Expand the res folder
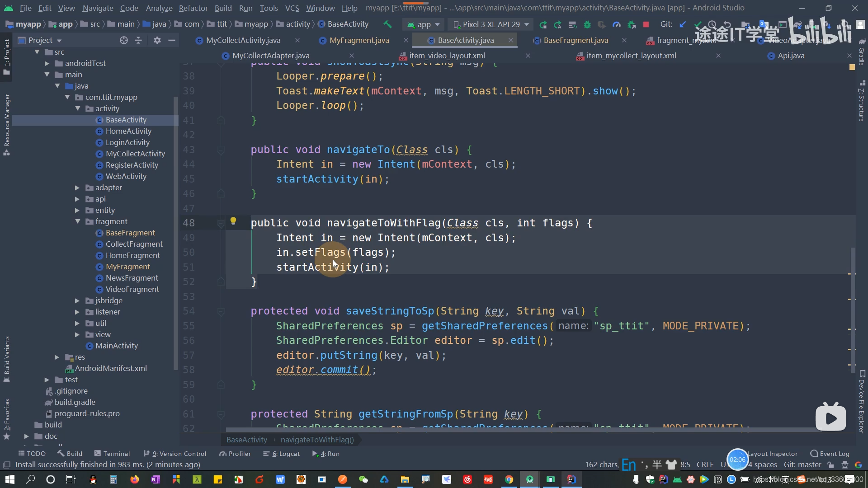Viewport: 868px width, 488px height. coord(57,357)
